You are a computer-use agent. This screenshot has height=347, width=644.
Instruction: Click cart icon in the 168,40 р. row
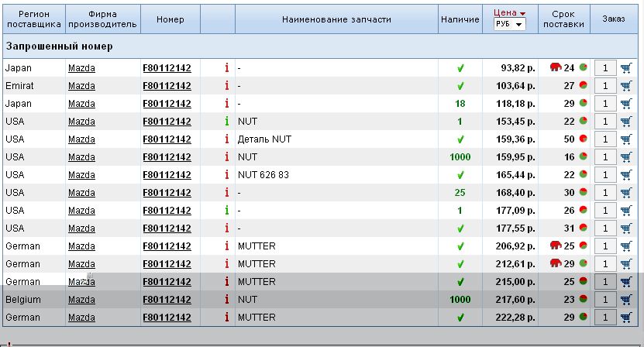tap(626, 193)
